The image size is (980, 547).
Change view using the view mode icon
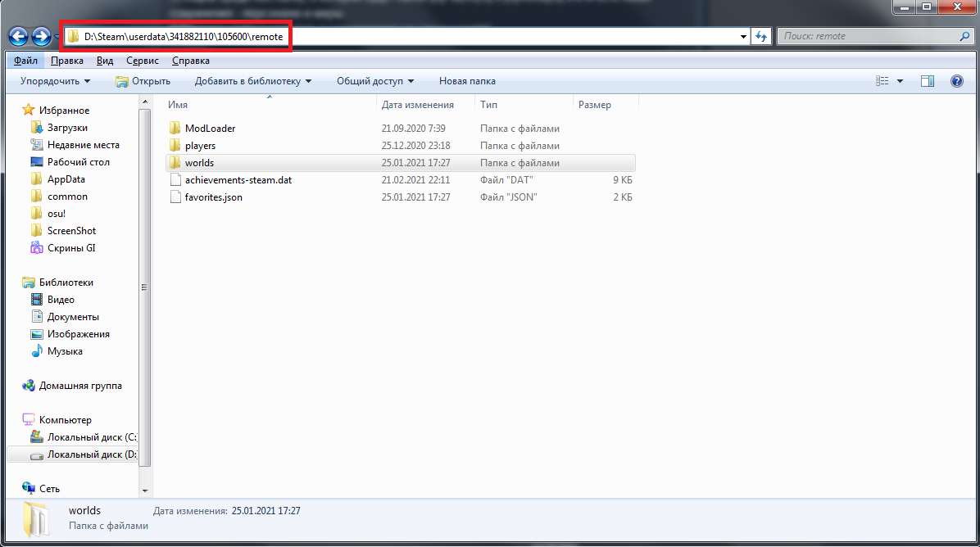pyautogui.click(x=882, y=81)
